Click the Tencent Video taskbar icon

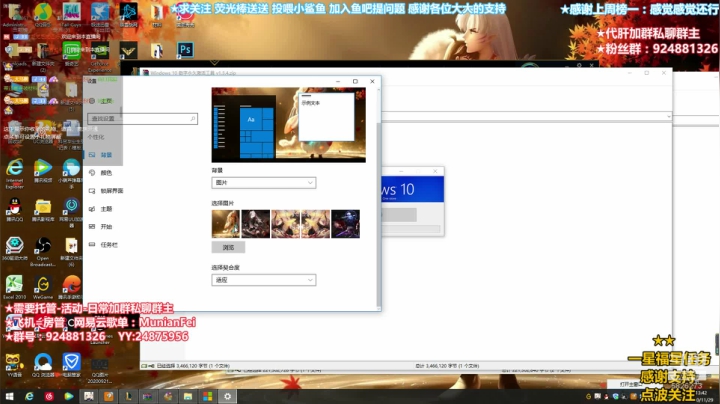tap(69, 396)
